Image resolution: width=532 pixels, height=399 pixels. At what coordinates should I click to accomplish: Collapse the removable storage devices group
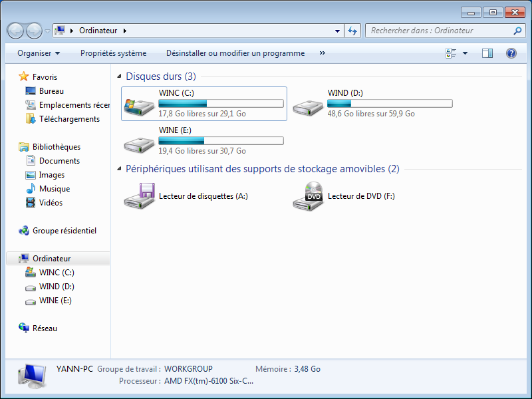[x=119, y=169]
